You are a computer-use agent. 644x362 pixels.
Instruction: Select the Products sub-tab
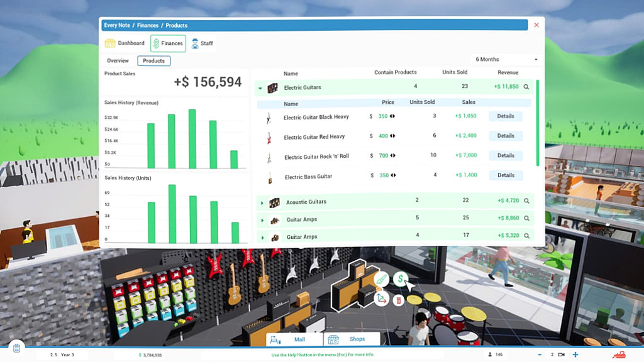(x=153, y=61)
